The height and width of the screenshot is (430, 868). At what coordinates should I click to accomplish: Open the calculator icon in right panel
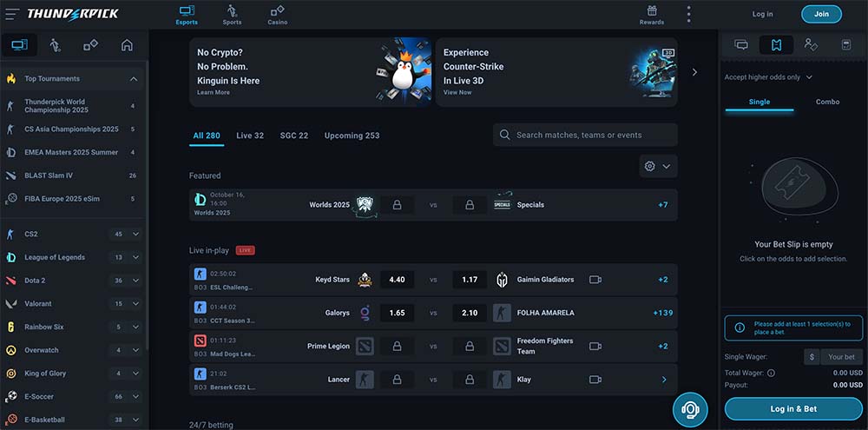tap(845, 45)
